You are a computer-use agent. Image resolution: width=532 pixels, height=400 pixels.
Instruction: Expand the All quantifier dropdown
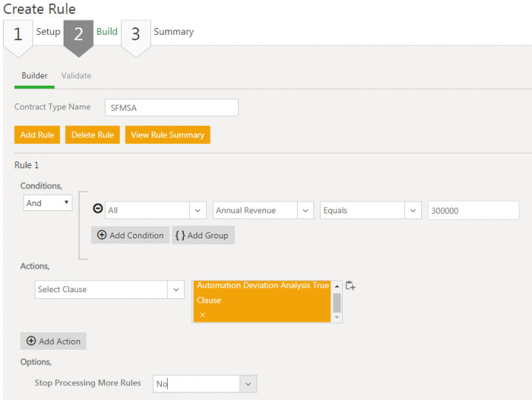[x=155, y=210]
